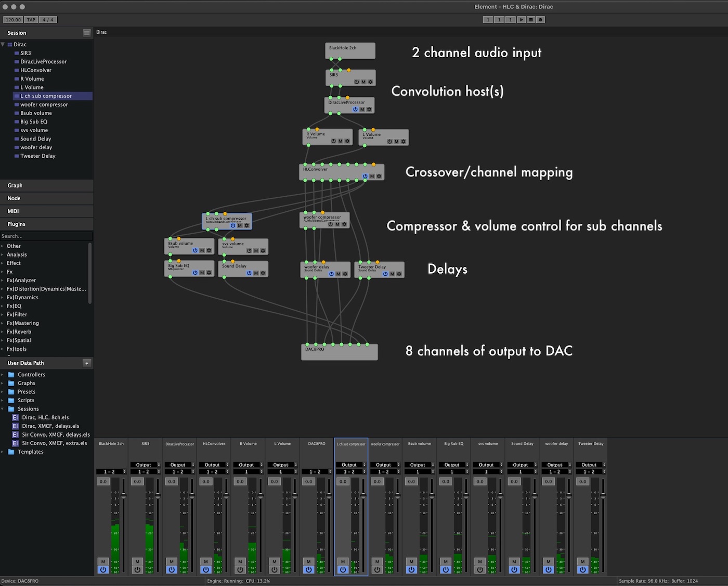Viewport: 728px width, 586px height.
Task: Click the plugin Search field
Action: click(x=46, y=236)
